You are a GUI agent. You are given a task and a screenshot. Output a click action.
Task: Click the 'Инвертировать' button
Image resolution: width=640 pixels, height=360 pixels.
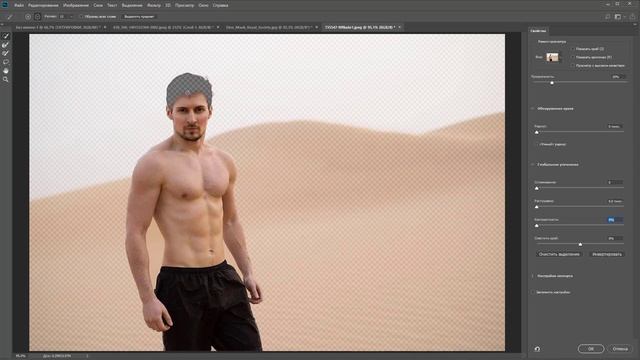[607, 254]
